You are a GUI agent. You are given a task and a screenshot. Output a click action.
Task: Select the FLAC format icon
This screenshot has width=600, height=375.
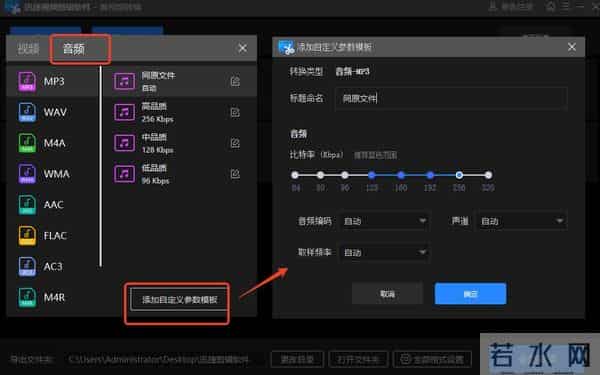(27, 235)
